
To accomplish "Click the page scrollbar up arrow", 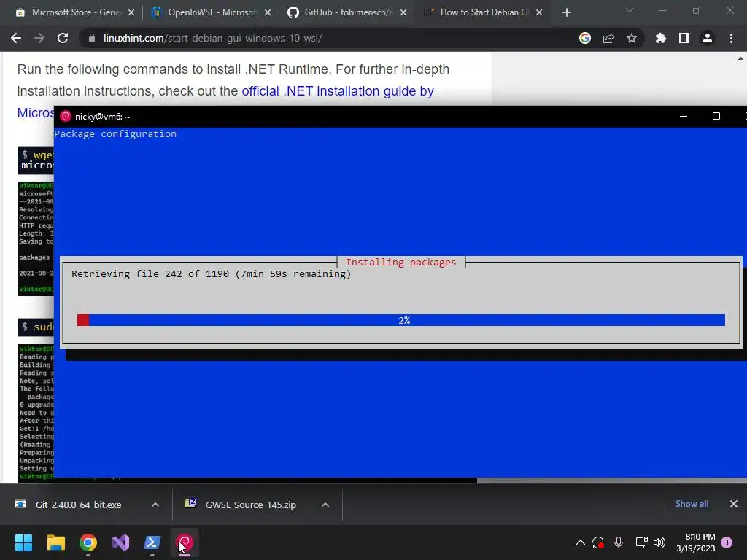I will (741, 58).
